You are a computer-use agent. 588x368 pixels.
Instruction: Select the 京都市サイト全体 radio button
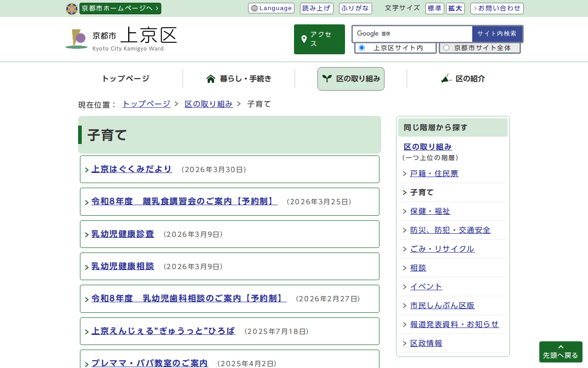tap(446, 48)
